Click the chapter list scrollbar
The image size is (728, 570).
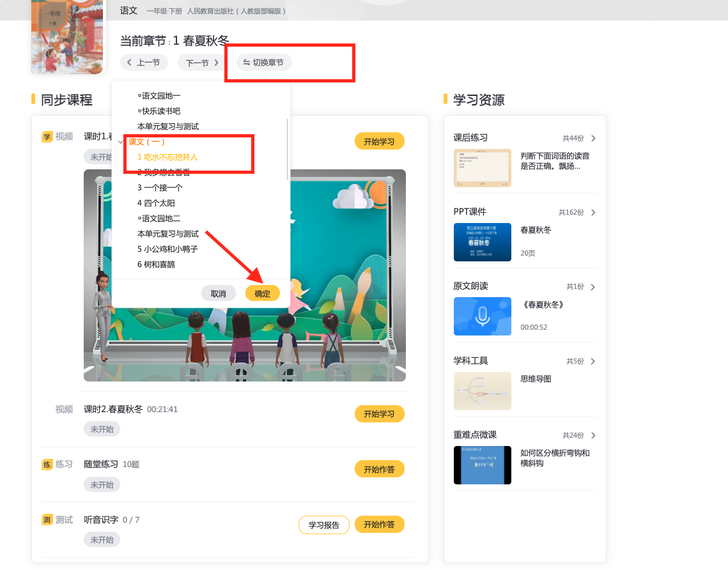[x=287, y=147]
